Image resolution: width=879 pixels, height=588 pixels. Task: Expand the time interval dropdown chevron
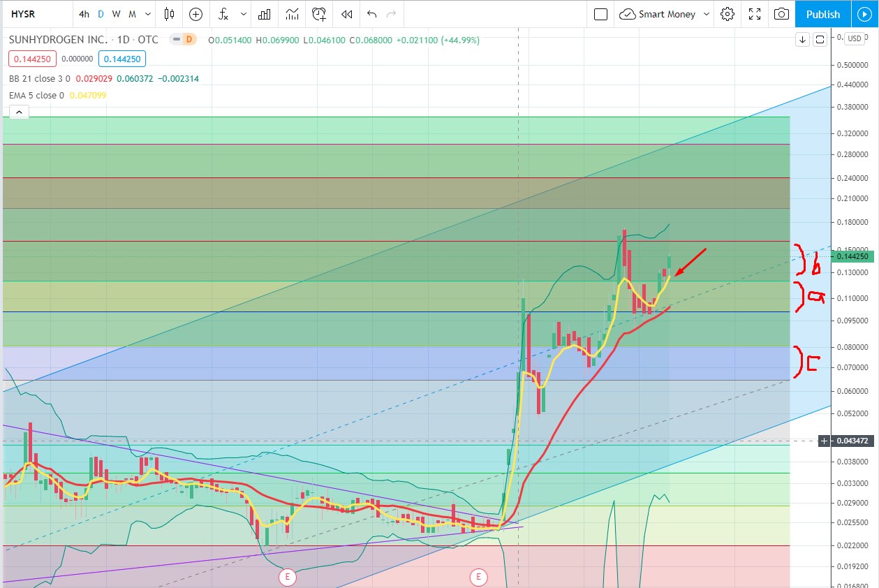[149, 14]
